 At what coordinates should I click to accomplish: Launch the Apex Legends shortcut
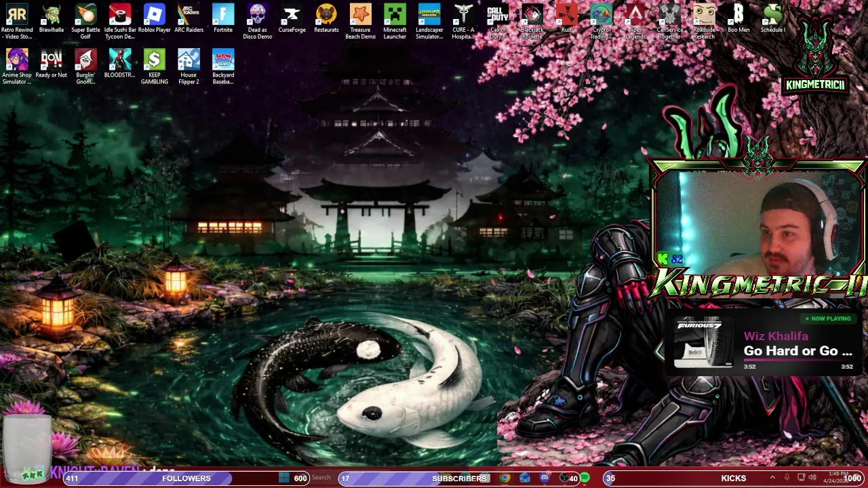click(x=635, y=22)
